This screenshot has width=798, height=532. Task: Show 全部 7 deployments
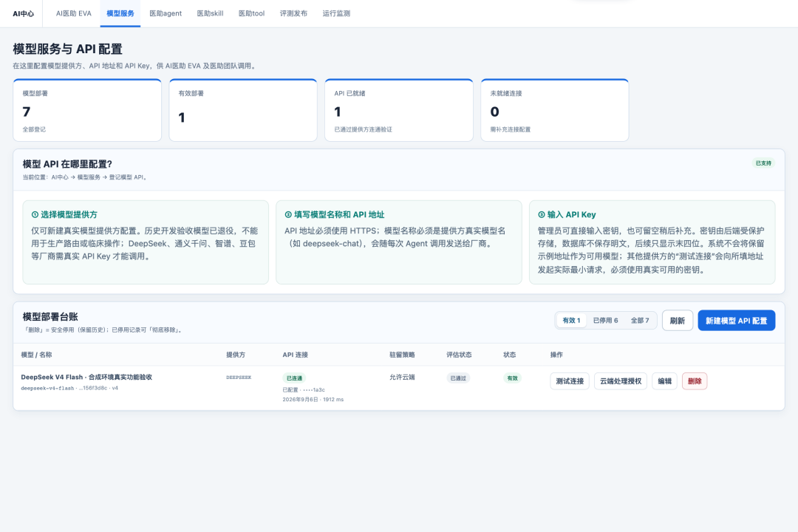(x=640, y=321)
